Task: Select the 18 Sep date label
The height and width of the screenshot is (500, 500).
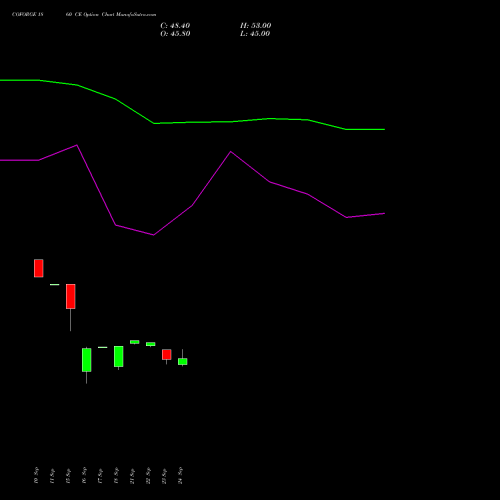Action: 116,475
